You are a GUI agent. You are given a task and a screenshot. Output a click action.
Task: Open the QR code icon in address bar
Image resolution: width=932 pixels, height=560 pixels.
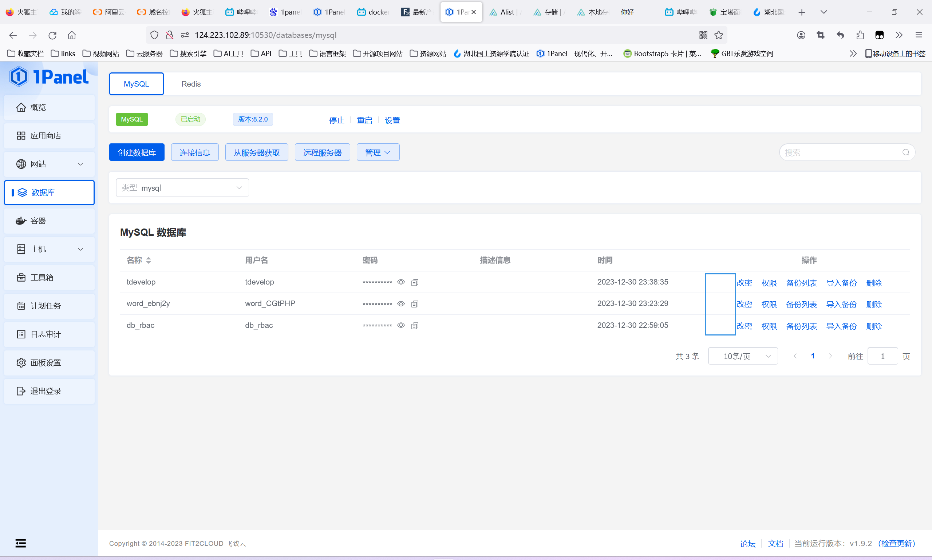(x=703, y=35)
